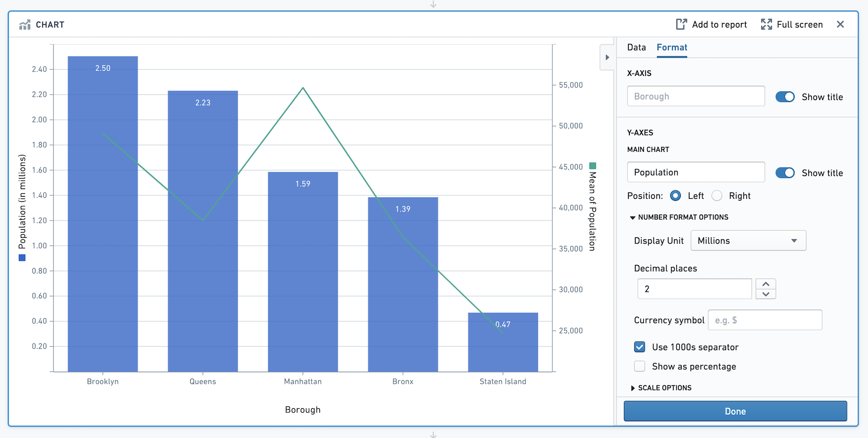Decrease decimal places with down arrow

coord(765,294)
